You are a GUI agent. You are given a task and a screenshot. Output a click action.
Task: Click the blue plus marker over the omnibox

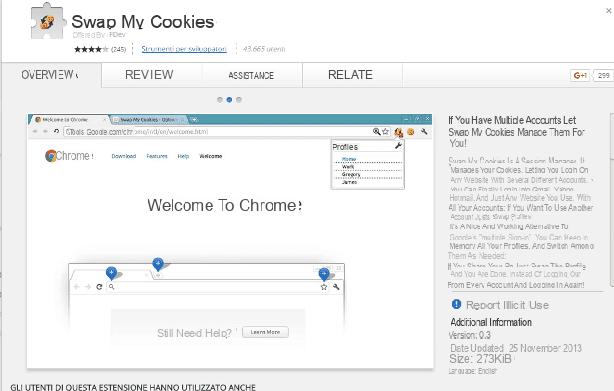[x=112, y=273]
